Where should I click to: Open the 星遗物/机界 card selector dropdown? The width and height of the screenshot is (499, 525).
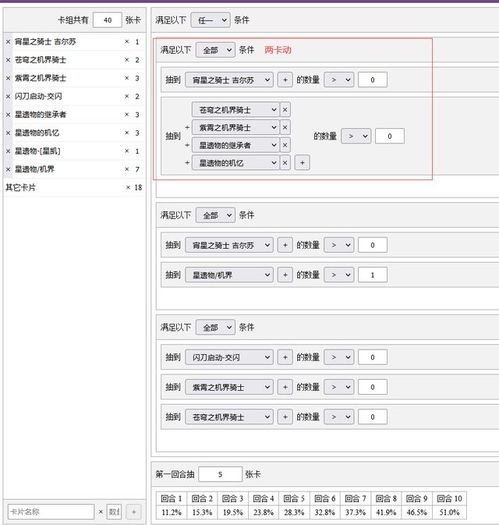(229, 275)
